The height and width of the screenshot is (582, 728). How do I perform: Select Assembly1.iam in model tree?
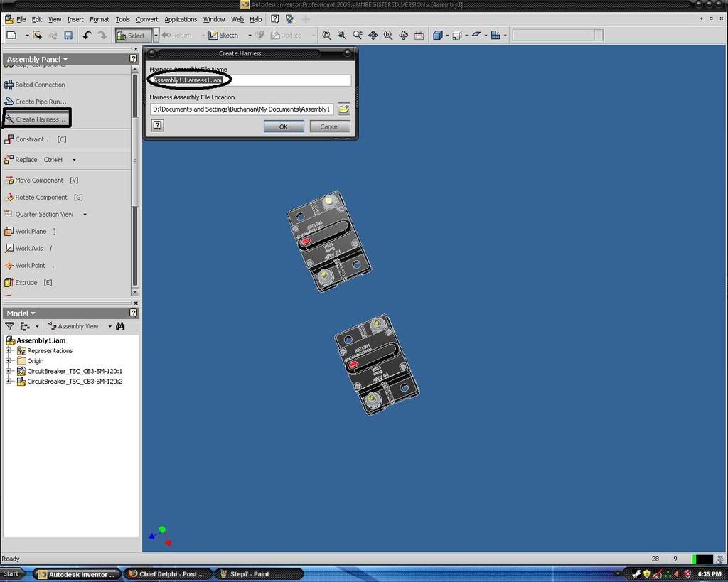(x=41, y=340)
